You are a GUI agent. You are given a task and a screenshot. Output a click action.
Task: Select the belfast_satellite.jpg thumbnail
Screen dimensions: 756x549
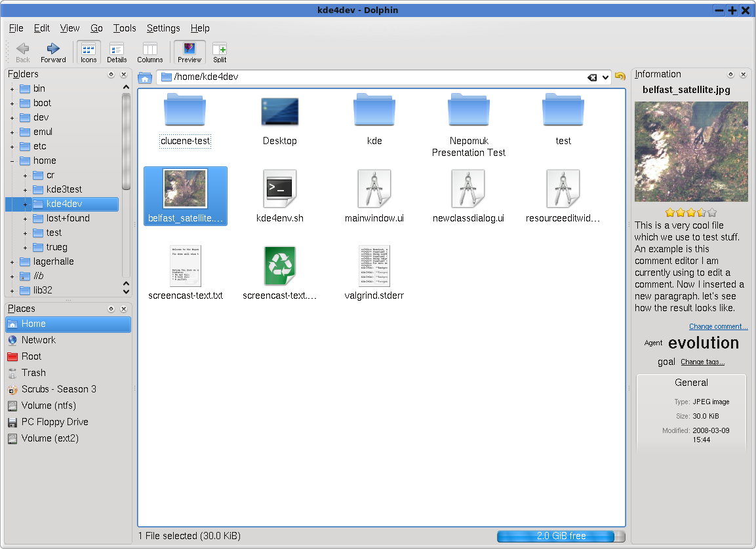tap(186, 190)
